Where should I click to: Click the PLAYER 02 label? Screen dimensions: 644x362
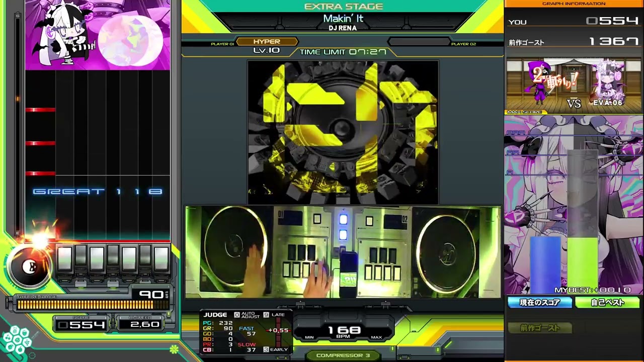pos(463,44)
